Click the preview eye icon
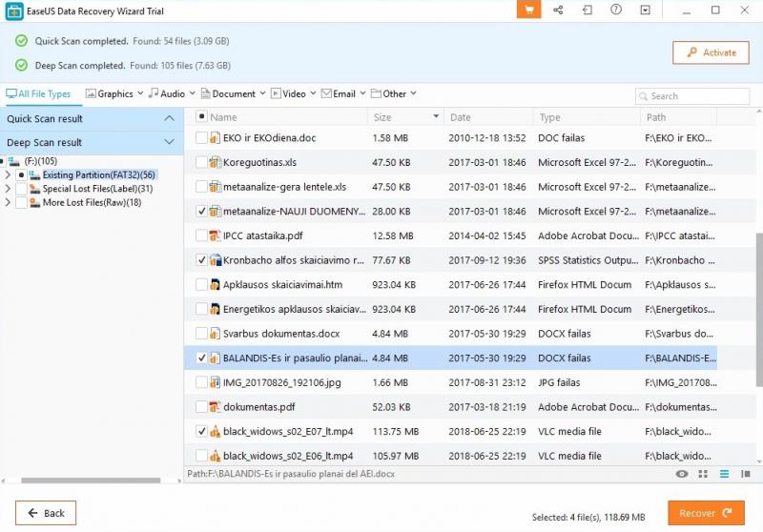The image size is (763, 532). (682, 474)
